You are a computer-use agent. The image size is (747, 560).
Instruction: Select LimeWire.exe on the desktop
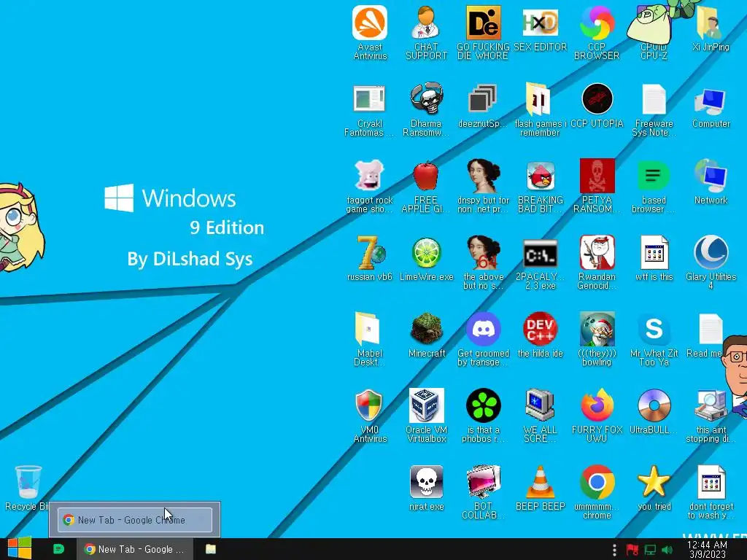tap(426, 253)
